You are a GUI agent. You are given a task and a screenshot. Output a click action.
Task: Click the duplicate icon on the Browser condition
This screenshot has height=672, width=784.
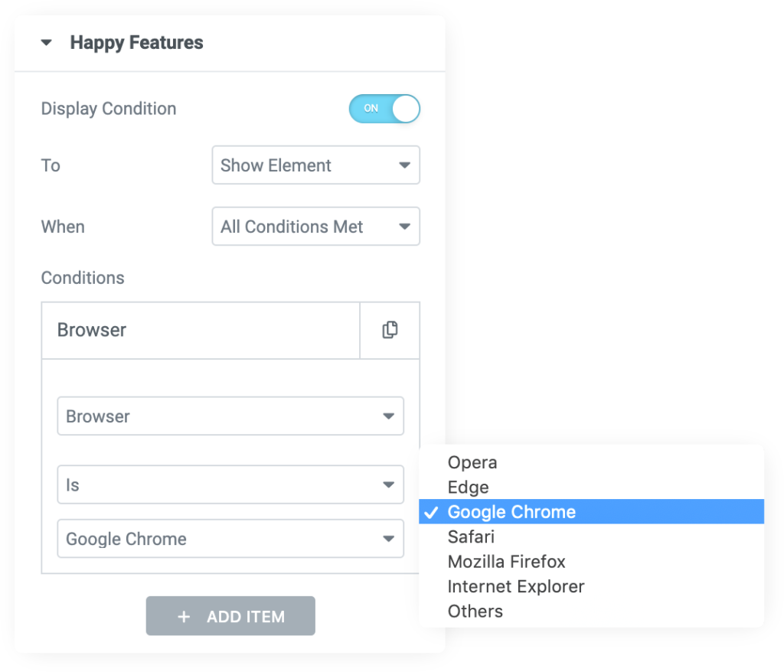pos(389,329)
